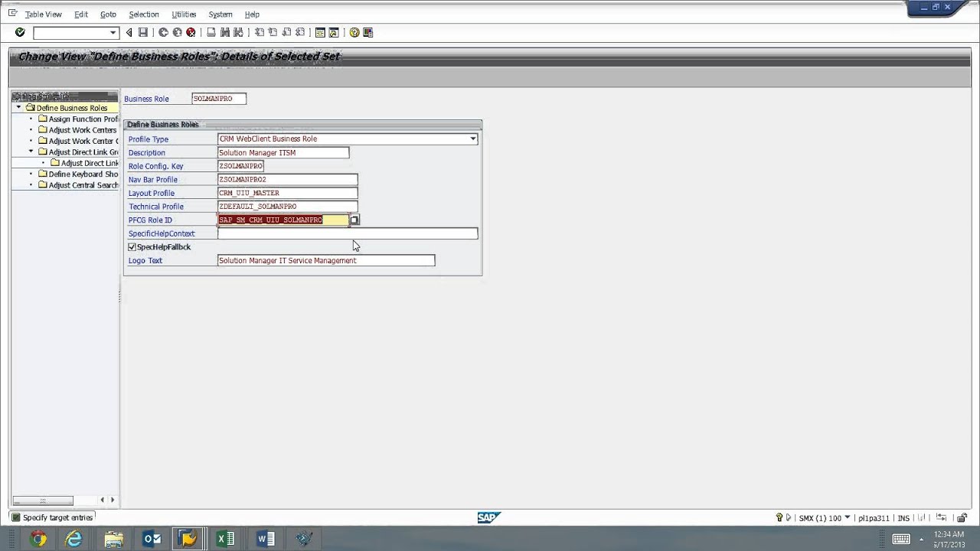Open the Table View menu
The width and height of the screenshot is (980, 551).
pos(44,14)
